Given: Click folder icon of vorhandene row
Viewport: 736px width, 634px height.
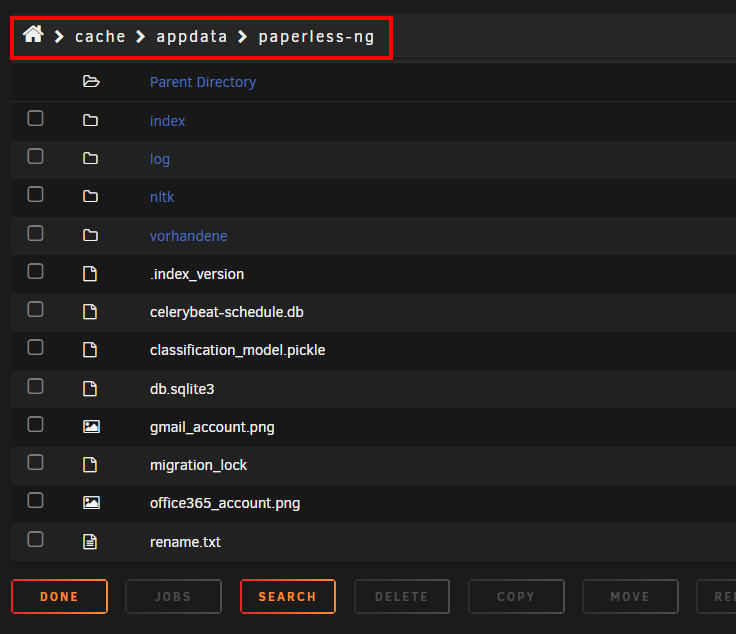Looking at the screenshot, I should pyautogui.click(x=90, y=235).
